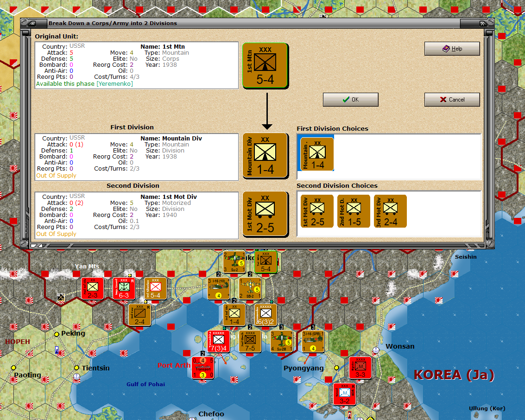Screen dimensions: 525x420
Task: Select the 1-4 infantry division counter on map
Action: (234, 315)
